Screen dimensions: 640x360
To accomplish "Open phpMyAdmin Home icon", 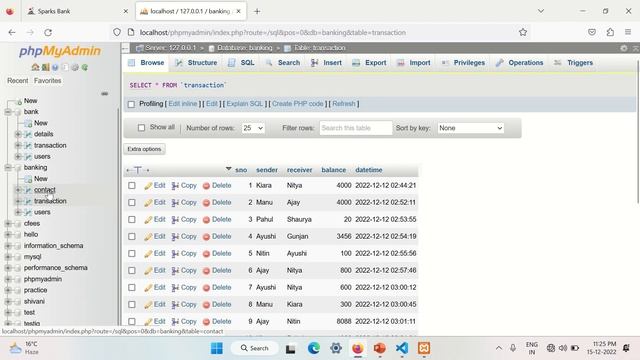I will [36, 67].
